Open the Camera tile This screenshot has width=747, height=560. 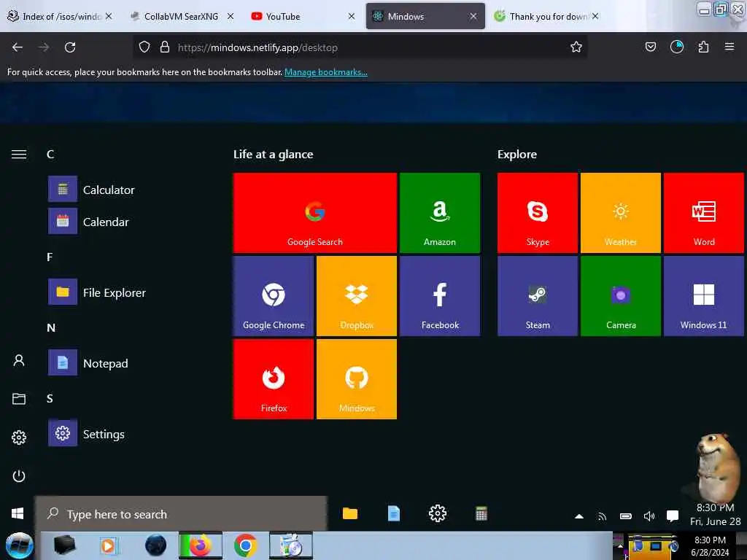[x=620, y=296]
